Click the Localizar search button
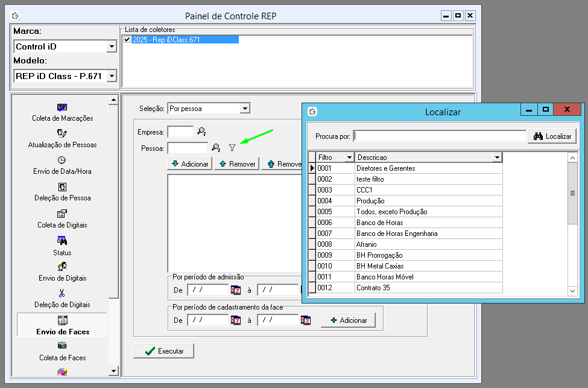 click(x=552, y=136)
